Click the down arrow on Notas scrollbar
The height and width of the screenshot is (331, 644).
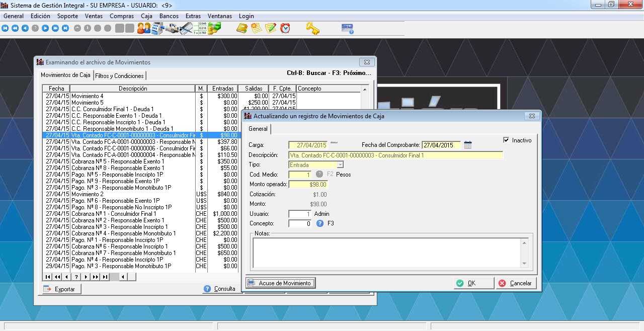(x=524, y=264)
